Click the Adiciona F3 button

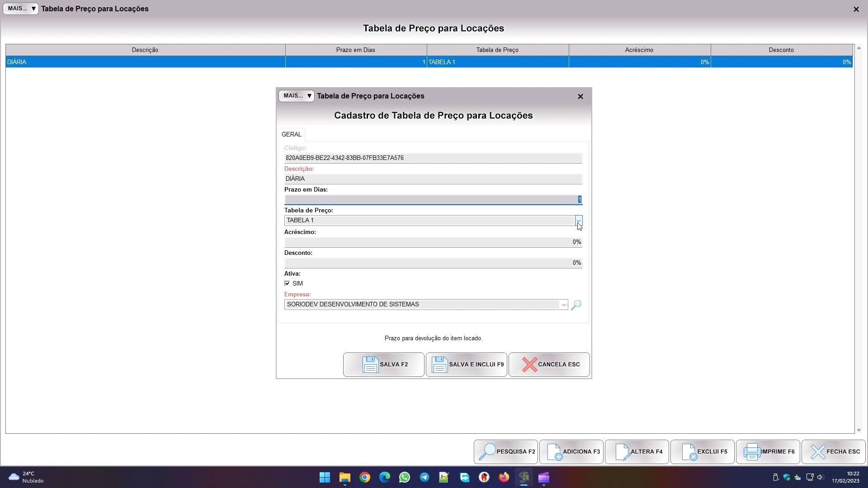point(571,452)
